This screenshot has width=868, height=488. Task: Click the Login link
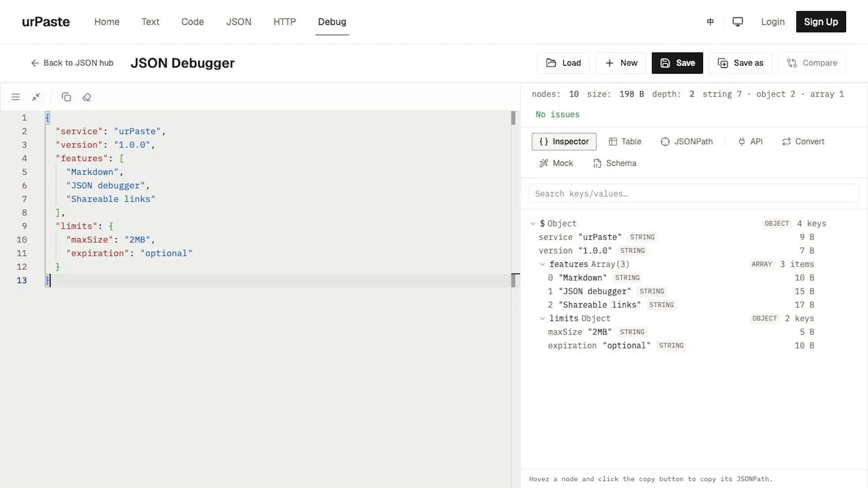tap(773, 22)
